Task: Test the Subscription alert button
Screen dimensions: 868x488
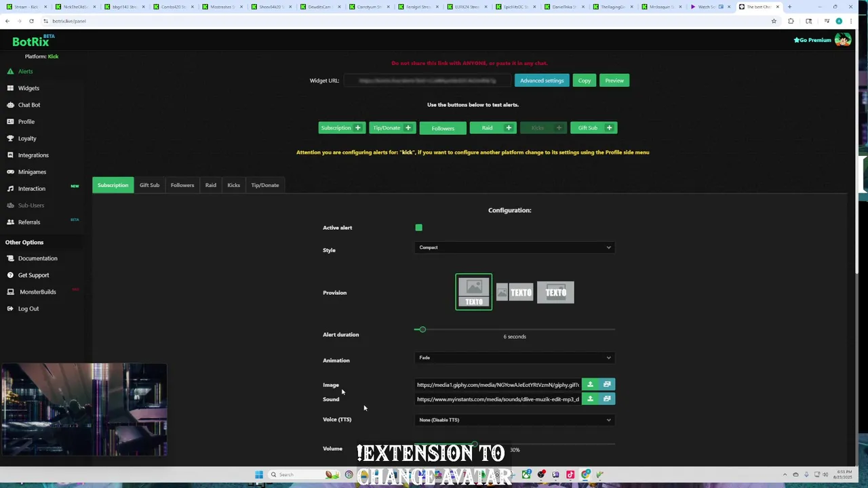Action: point(342,127)
